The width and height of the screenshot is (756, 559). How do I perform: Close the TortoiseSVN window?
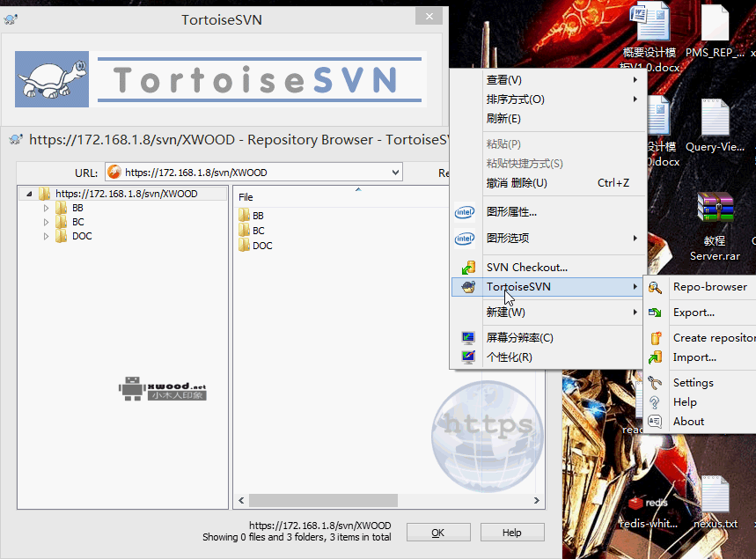point(429,17)
